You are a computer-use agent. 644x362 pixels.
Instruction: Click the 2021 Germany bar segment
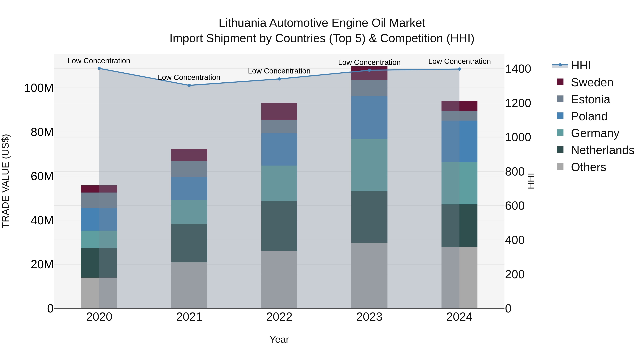(189, 212)
